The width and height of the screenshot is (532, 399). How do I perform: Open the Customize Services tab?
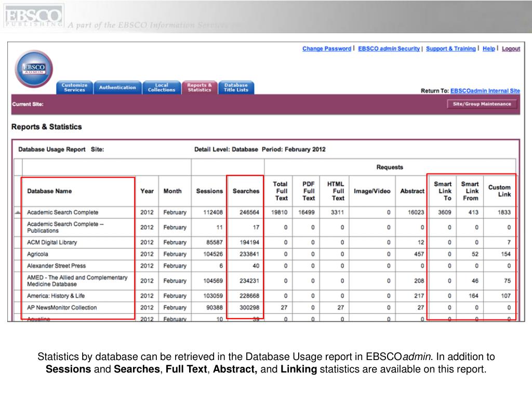[75, 87]
